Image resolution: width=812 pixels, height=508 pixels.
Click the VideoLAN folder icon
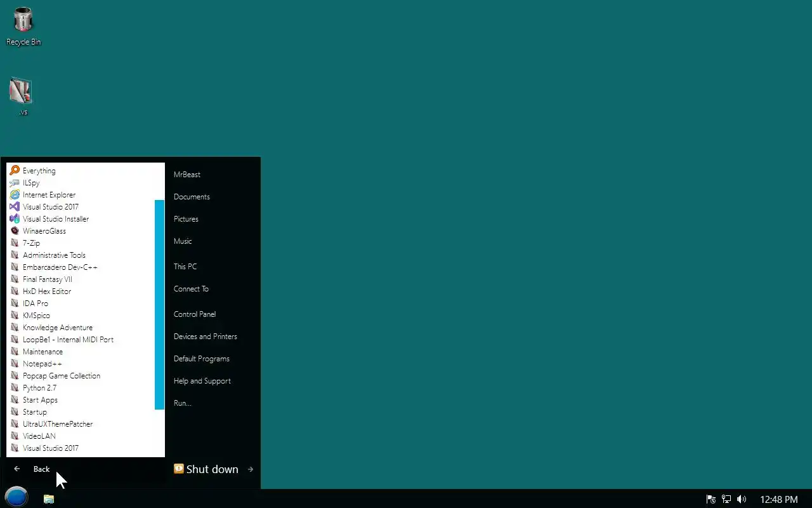[x=15, y=436]
